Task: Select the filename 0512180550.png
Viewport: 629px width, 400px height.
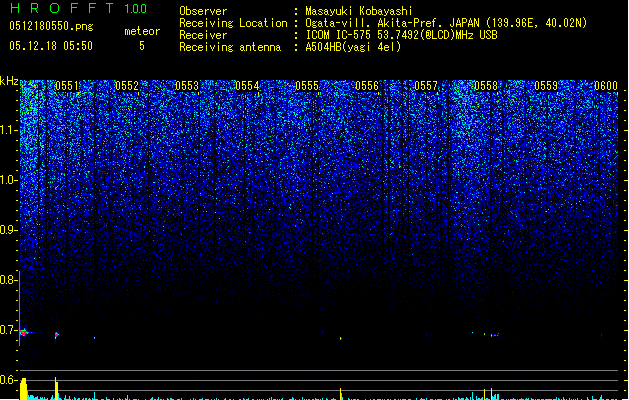Action: pos(51,26)
